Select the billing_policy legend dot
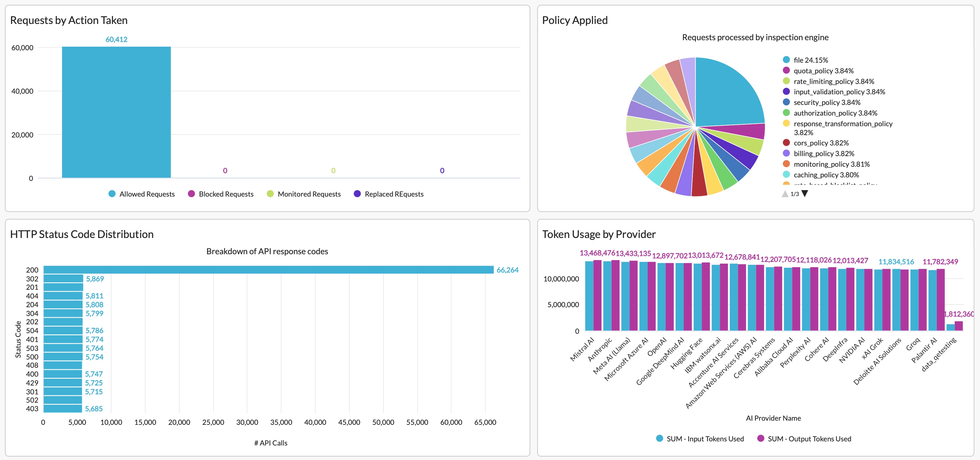Image resolution: width=980 pixels, height=460 pixels. click(x=786, y=153)
